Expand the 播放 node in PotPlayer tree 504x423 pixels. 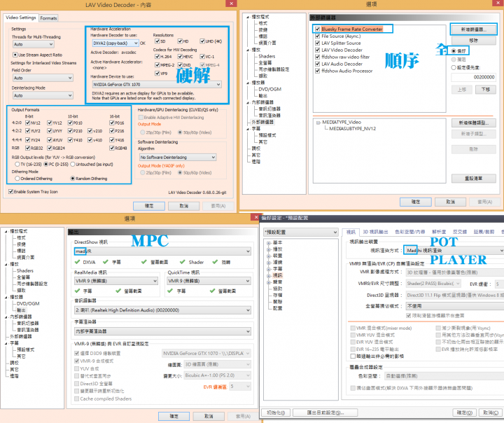pos(268,249)
